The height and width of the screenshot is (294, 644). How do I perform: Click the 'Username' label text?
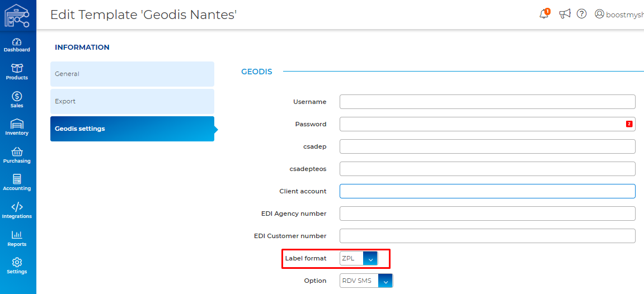(310, 102)
